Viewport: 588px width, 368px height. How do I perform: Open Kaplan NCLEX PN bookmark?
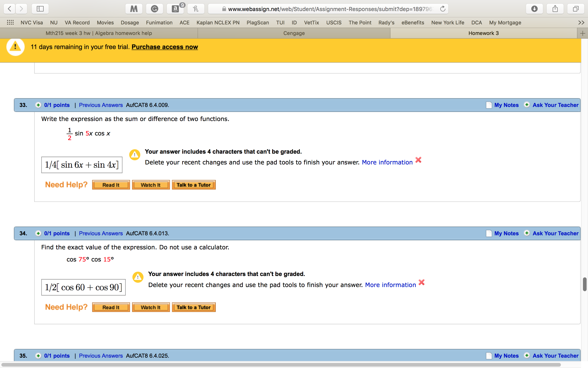tap(218, 23)
